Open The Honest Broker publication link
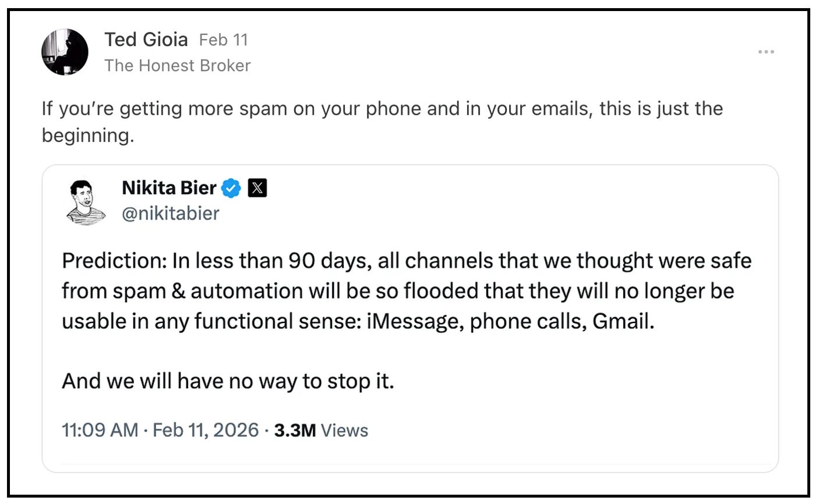819x504 pixels. tap(178, 65)
